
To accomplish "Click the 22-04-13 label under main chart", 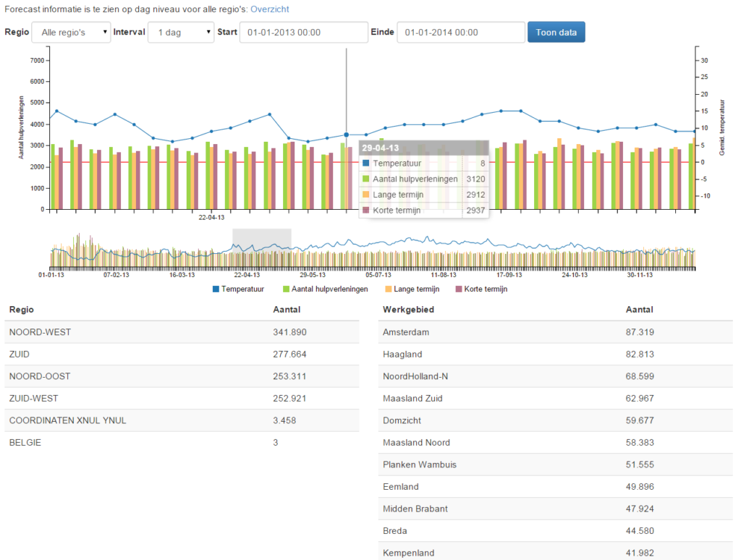I will [211, 217].
